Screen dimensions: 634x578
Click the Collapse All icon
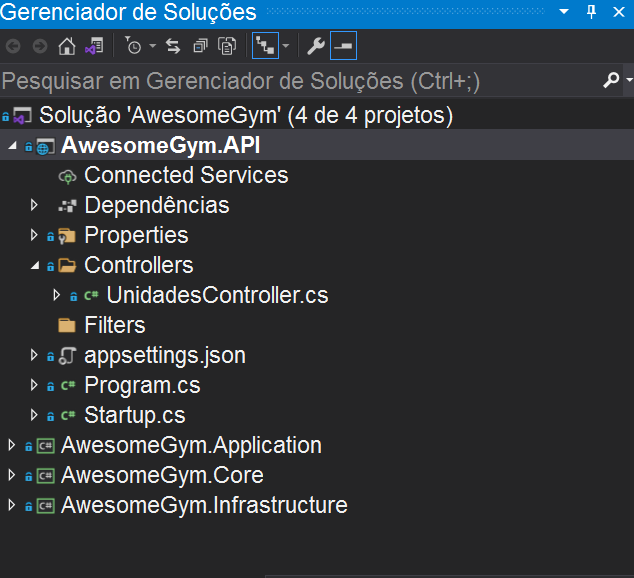click(x=201, y=46)
